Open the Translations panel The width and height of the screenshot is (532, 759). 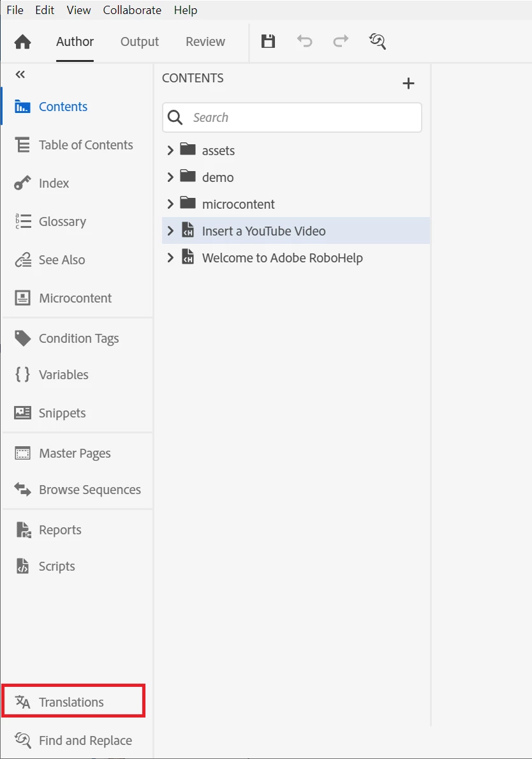click(73, 702)
